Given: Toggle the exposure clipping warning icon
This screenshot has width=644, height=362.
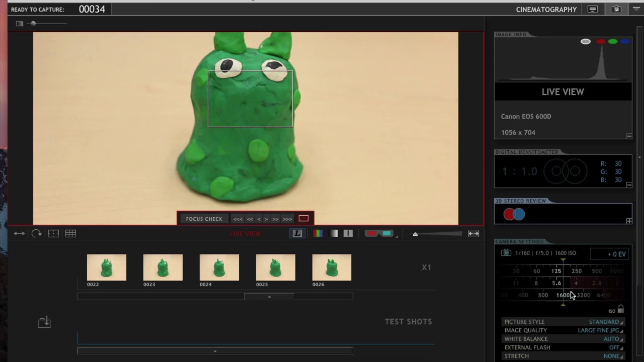Looking at the screenshot, I should coord(348,233).
